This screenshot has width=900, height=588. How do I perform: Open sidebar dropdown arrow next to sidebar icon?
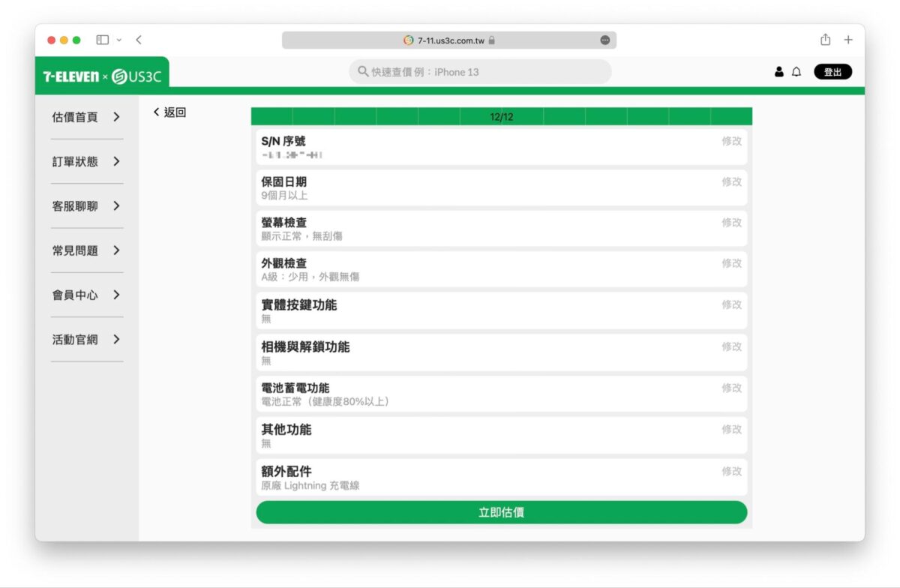(118, 40)
